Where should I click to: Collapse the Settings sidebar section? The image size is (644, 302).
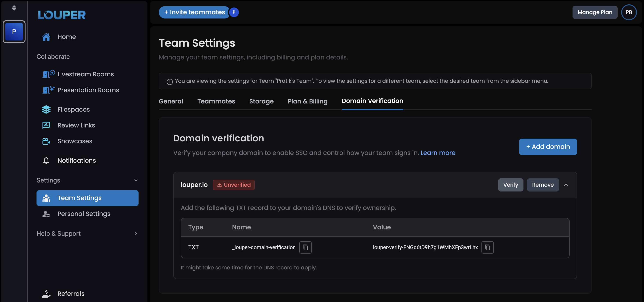[x=136, y=180]
